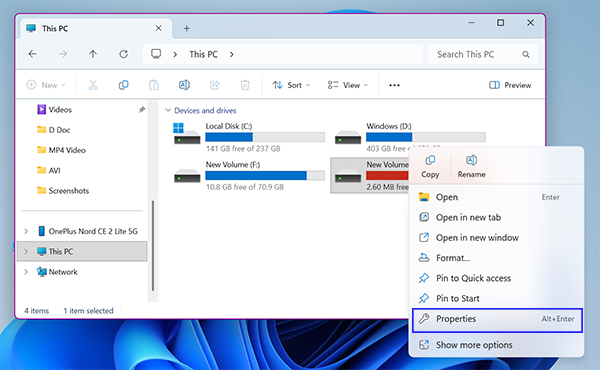This screenshot has width=600, height=370.
Task: Choose Open in new tab
Action: point(497,217)
